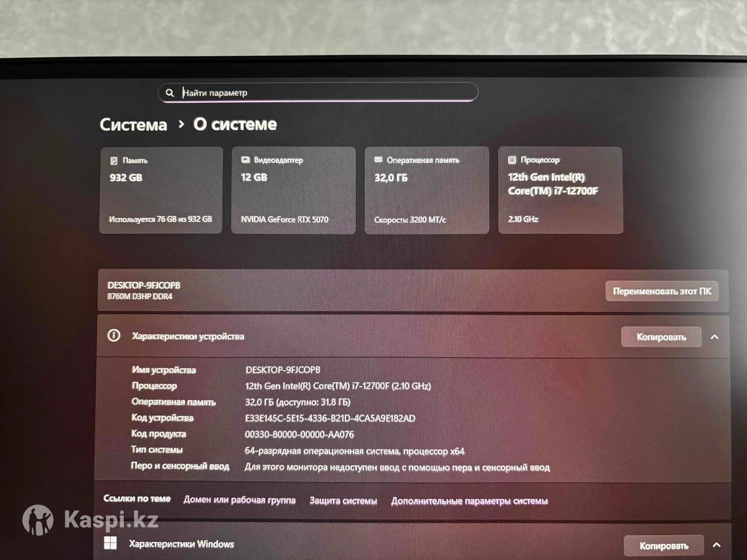Copy Windows specs with lower Копировать button
747x560 pixels.
click(x=664, y=546)
